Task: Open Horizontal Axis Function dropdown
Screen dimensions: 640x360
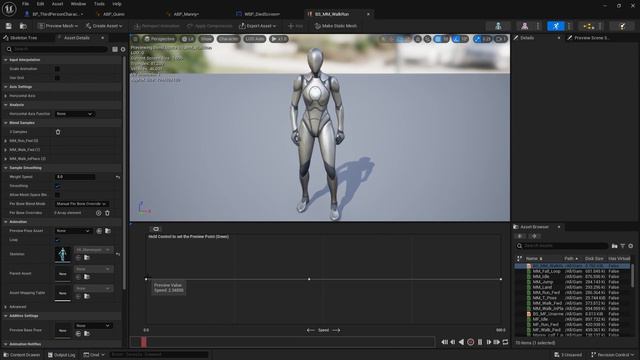Action: point(74,114)
